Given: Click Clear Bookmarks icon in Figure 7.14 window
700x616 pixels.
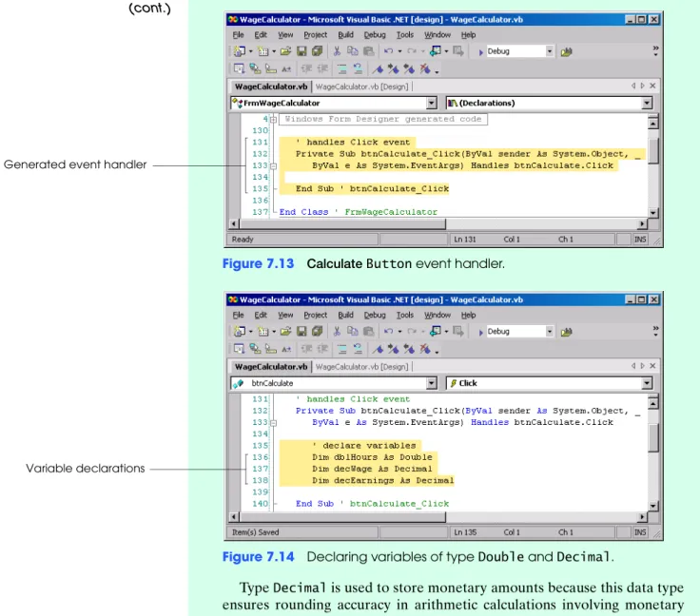Looking at the screenshot, I should 425,349.
